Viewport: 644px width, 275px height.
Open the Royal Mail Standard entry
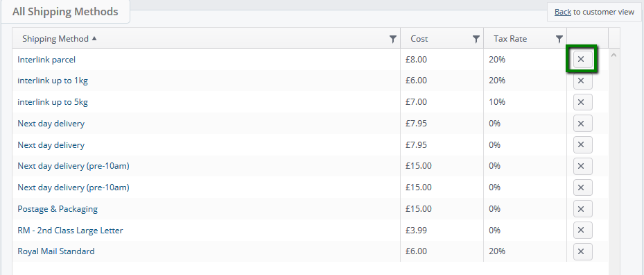[x=56, y=251]
